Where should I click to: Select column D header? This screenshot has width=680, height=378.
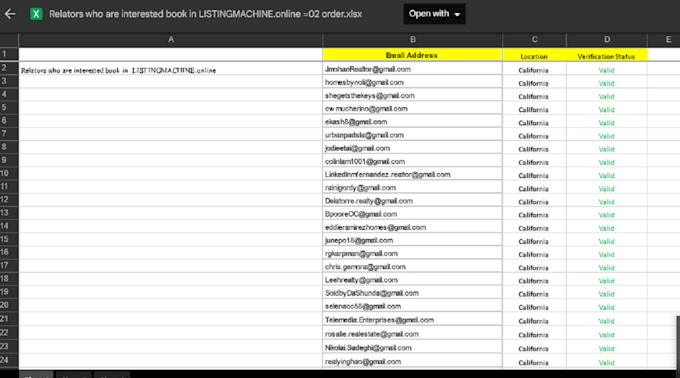pyautogui.click(x=607, y=39)
